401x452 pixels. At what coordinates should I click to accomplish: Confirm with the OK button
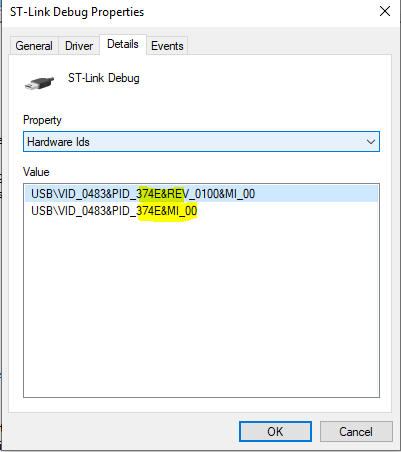point(275,432)
